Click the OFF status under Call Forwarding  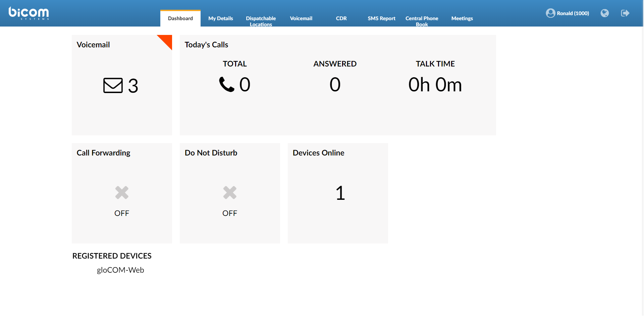[x=122, y=213]
